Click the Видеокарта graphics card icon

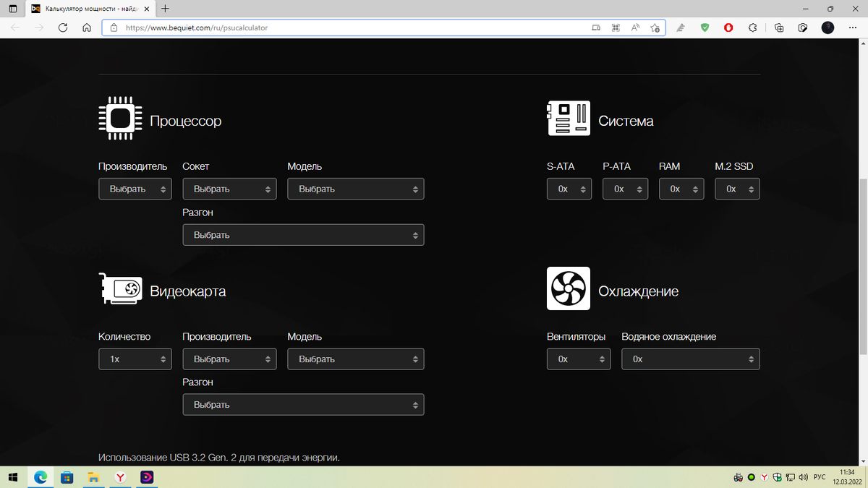[120, 289]
